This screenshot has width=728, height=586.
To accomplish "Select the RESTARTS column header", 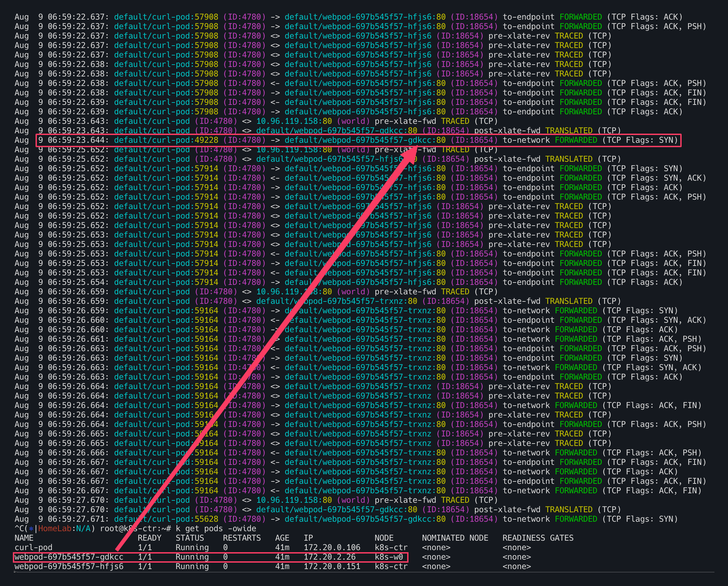I will [242, 538].
